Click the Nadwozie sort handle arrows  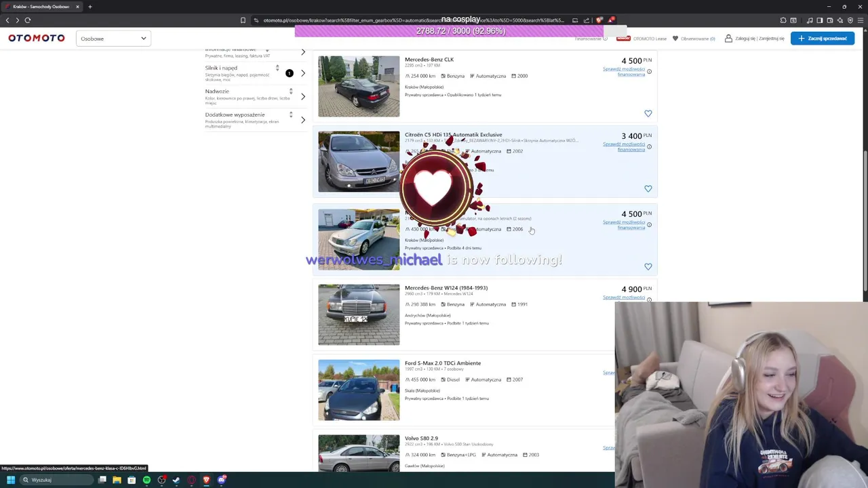pos(291,91)
